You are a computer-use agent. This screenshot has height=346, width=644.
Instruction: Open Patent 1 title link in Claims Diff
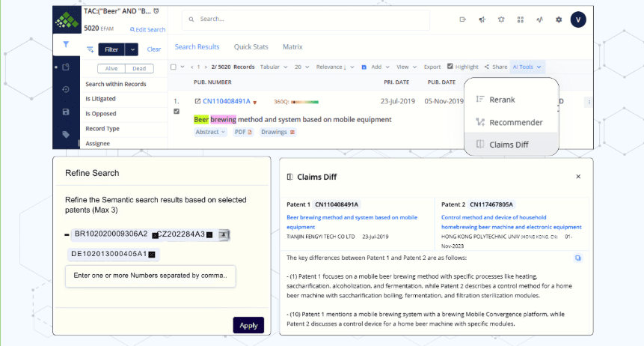tap(352, 222)
